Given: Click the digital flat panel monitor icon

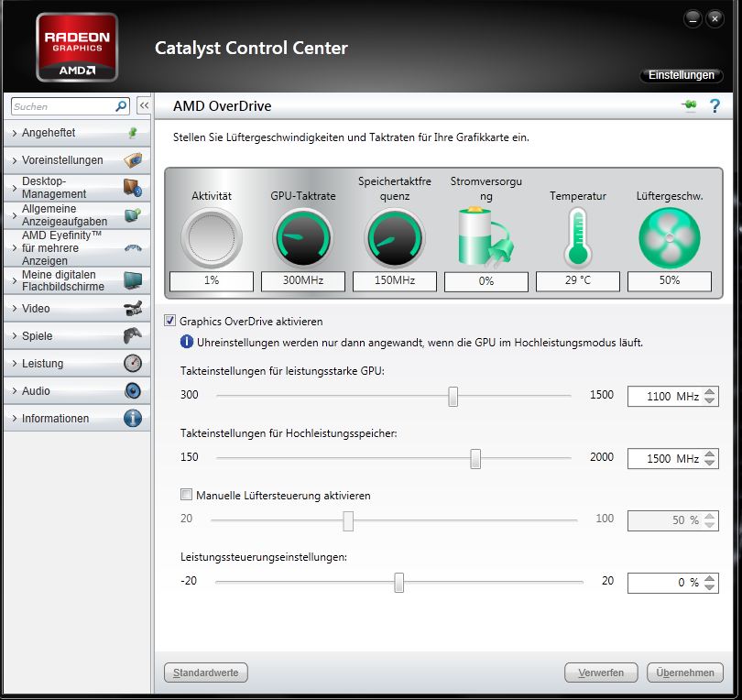Looking at the screenshot, I should [x=133, y=280].
